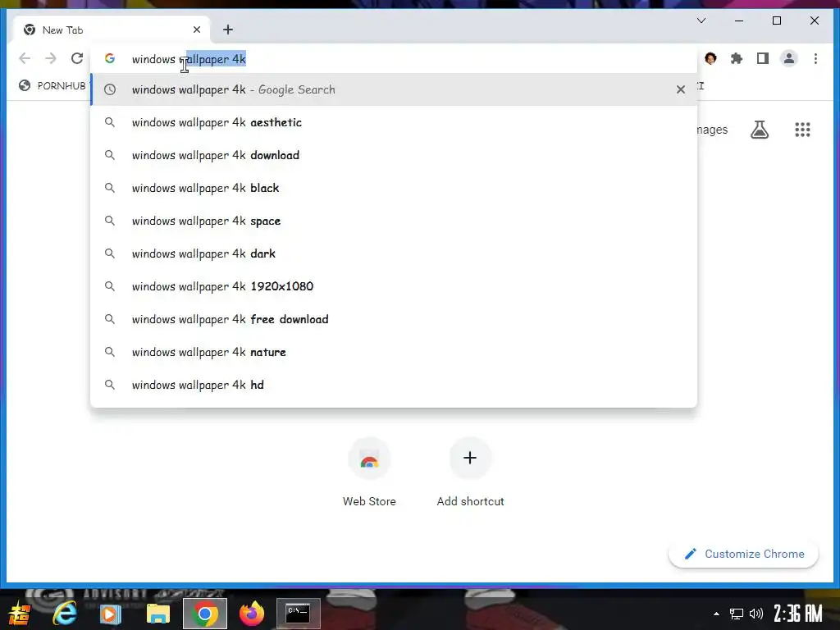The width and height of the screenshot is (840, 630).
Task: Open Firefox from the taskbar
Action: pos(251,614)
